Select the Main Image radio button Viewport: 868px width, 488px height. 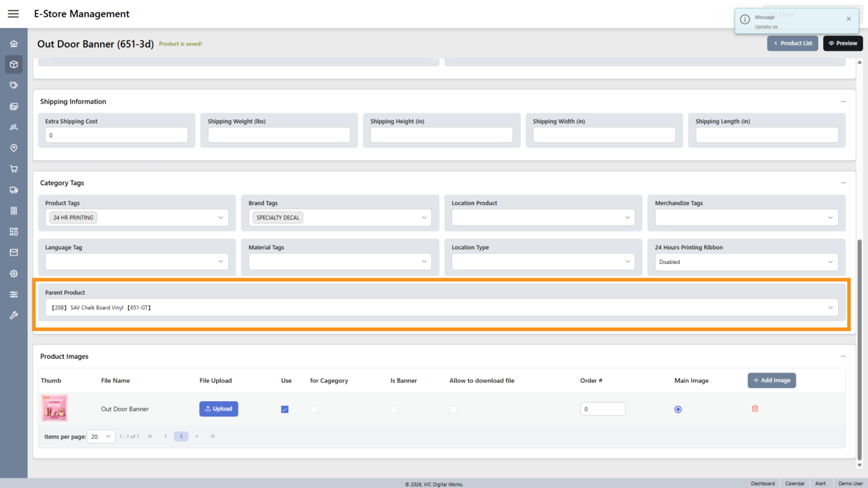click(678, 410)
